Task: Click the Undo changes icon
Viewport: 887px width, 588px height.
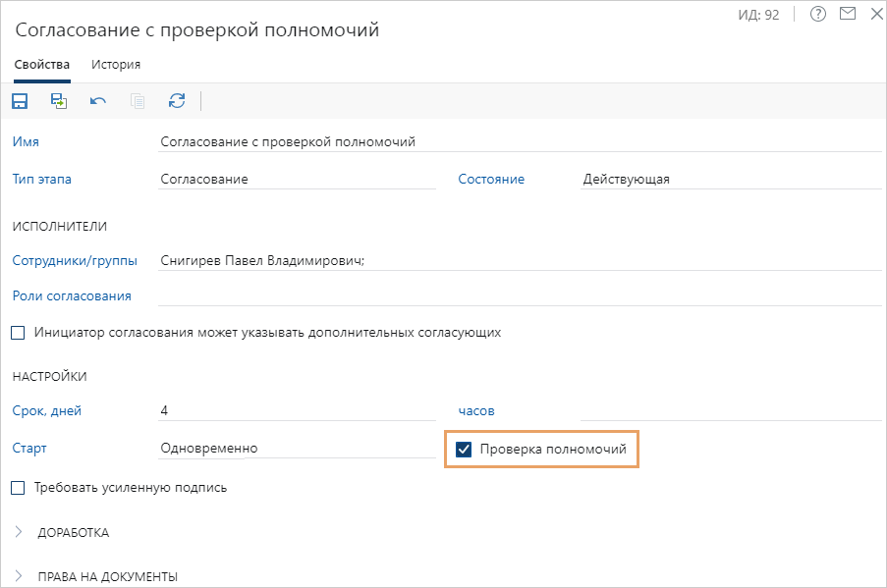Action: (x=97, y=101)
